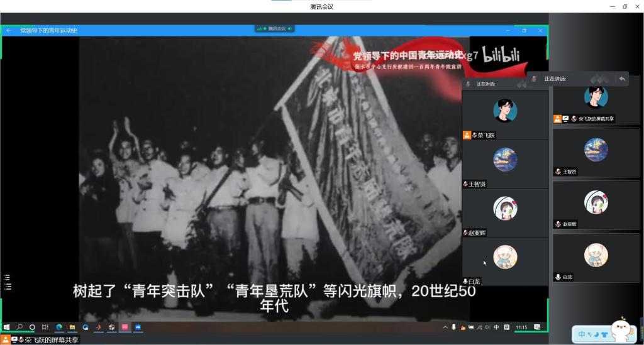This screenshot has height=345, width=644.
Task: Toggle the 中 input indicator in the system tray
Action: pyautogui.click(x=497, y=327)
